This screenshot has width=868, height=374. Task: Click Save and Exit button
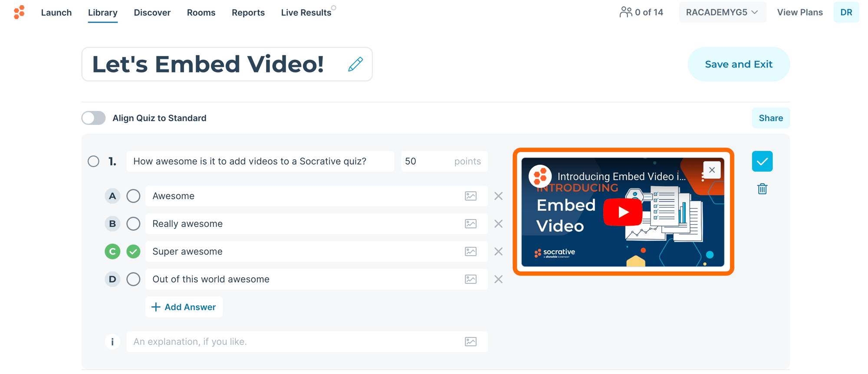[x=739, y=64]
